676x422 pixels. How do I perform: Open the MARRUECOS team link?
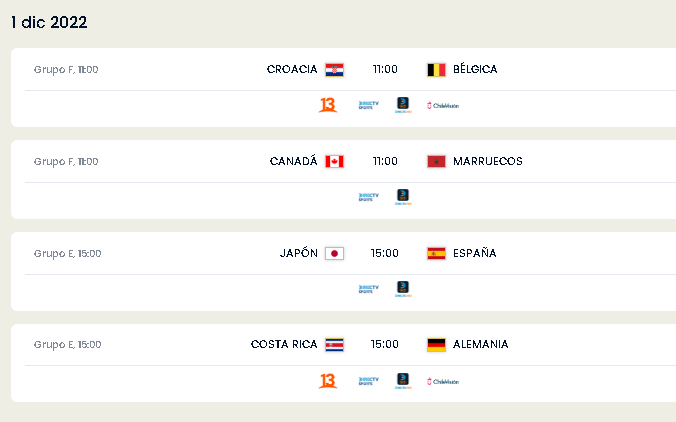click(x=488, y=161)
